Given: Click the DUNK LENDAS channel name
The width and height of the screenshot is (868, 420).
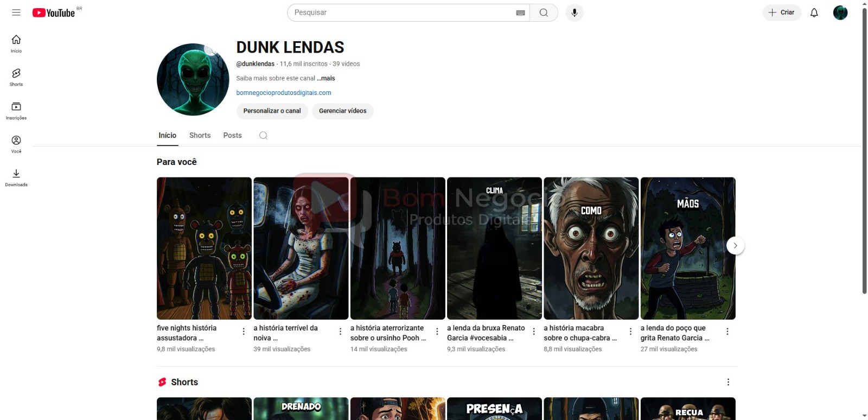Looking at the screenshot, I should coord(290,47).
